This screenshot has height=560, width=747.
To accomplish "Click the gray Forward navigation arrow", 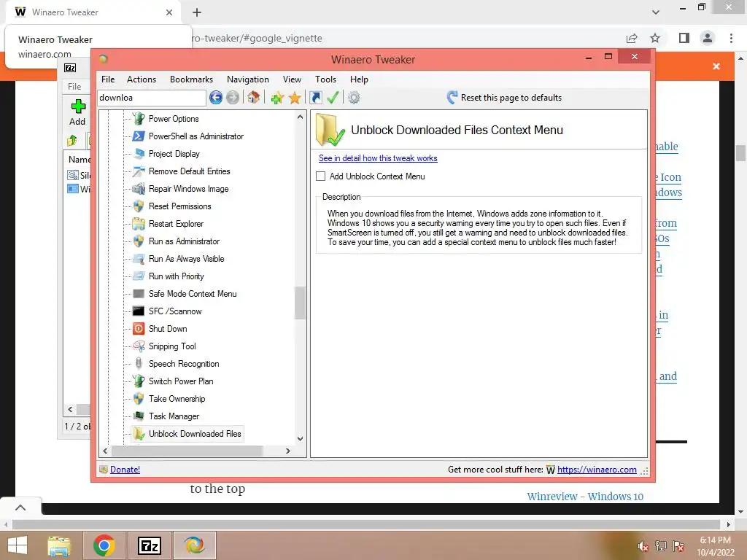I will point(233,98).
